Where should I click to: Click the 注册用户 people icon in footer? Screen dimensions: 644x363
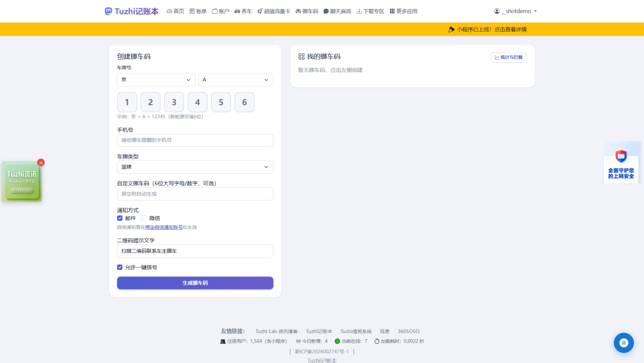click(222, 342)
